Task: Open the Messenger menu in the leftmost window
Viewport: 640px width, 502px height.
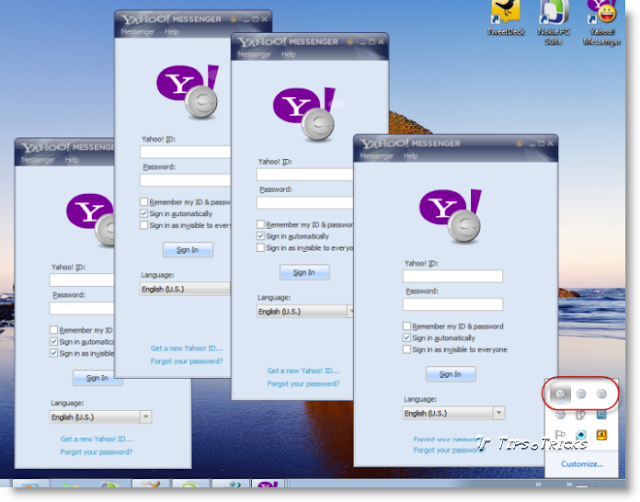Action: click(x=38, y=160)
